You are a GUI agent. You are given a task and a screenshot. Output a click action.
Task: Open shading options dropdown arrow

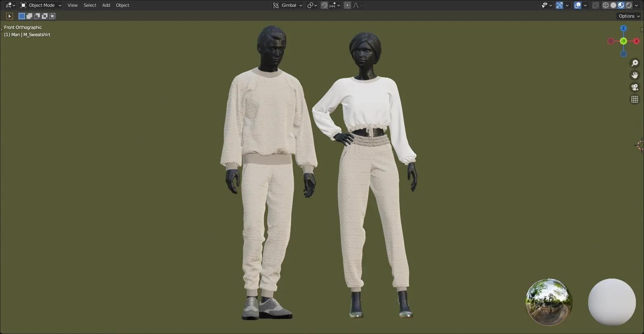[x=636, y=5]
